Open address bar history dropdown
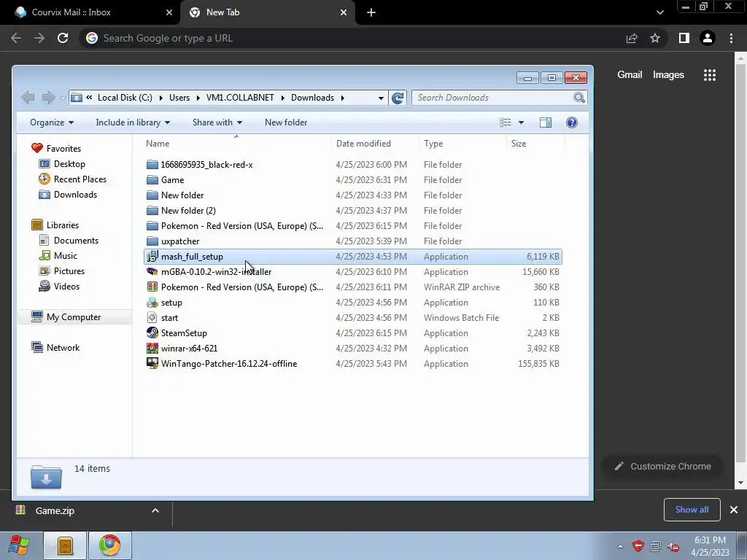The width and height of the screenshot is (747, 560). click(381, 98)
